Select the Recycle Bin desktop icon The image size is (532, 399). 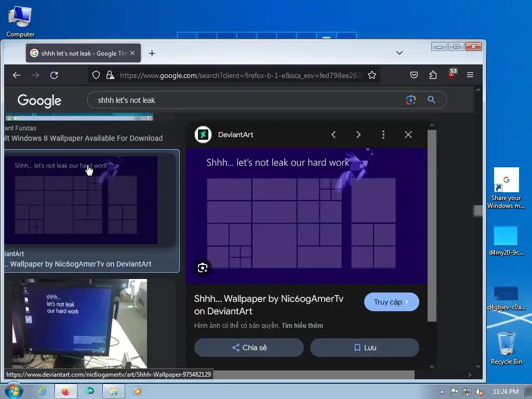506,348
